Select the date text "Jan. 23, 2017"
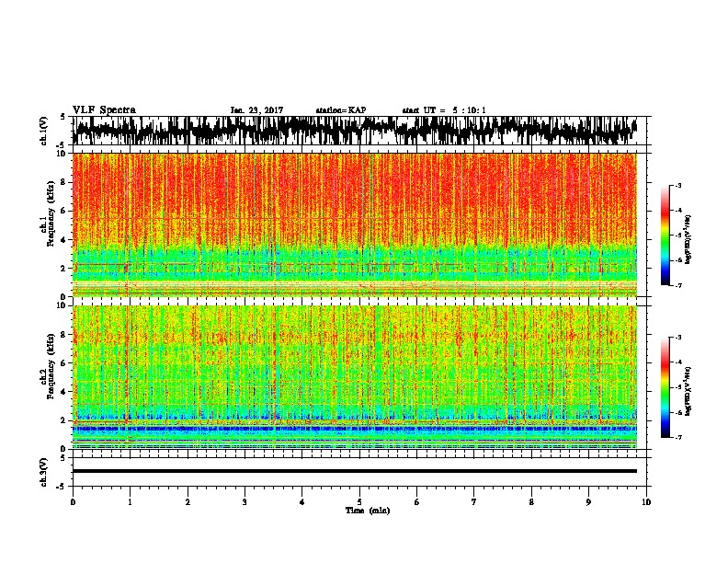 256,110
